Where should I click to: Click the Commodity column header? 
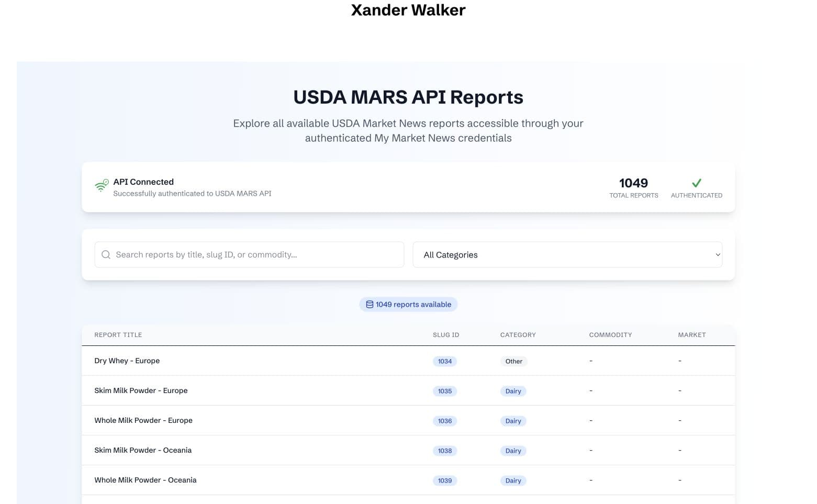(610, 335)
